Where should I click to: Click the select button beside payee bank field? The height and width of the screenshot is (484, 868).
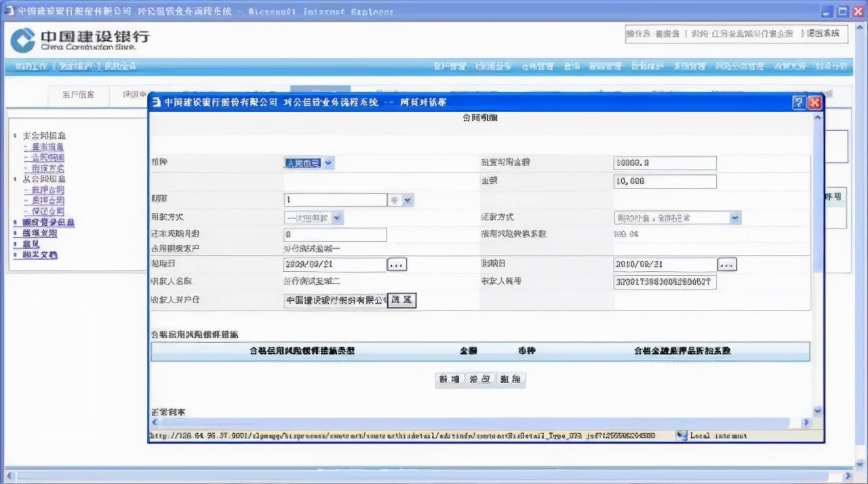point(401,300)
